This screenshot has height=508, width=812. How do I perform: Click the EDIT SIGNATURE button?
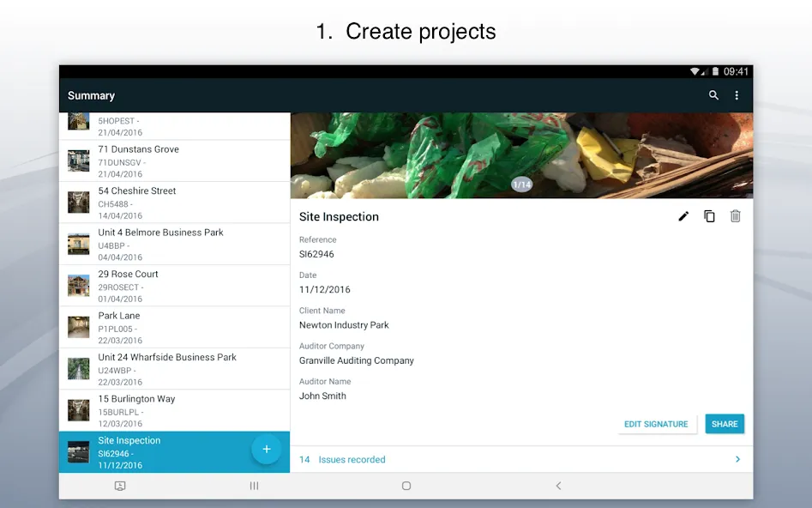[656, 424]
